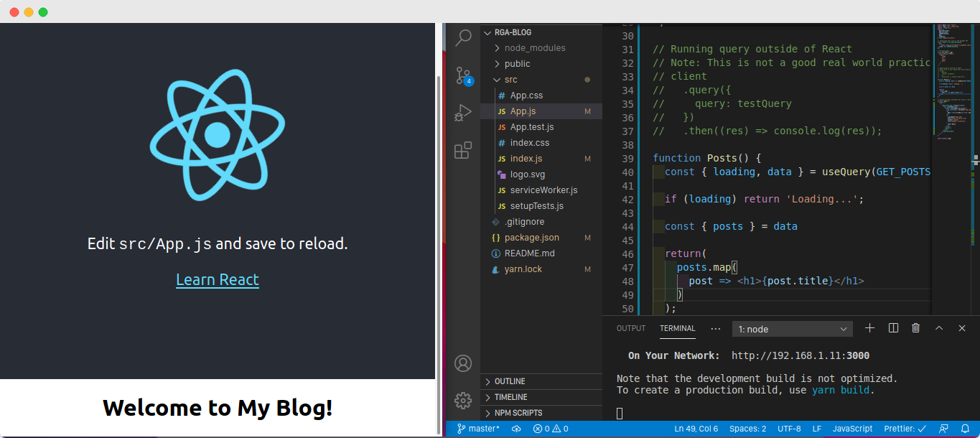Collapse the src folder

[x=541, y=80]
